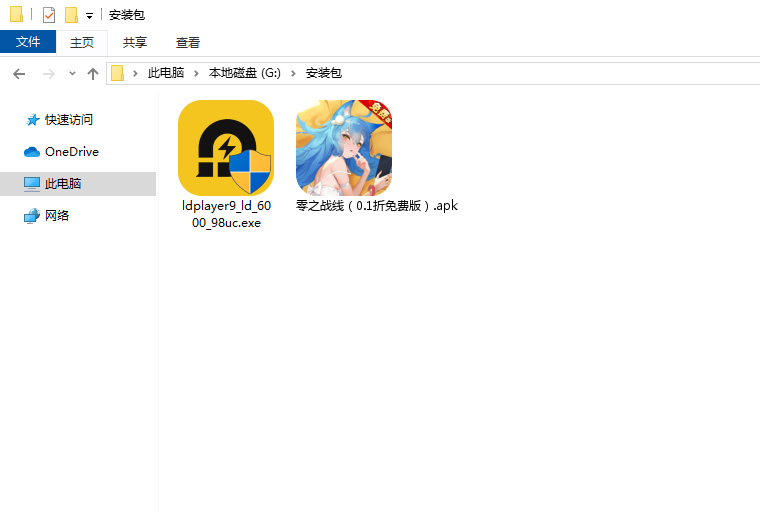Viewport: 760px width, 512px height.
Task: Click 此电脑 in the address bar
Action: coord(166,73)
